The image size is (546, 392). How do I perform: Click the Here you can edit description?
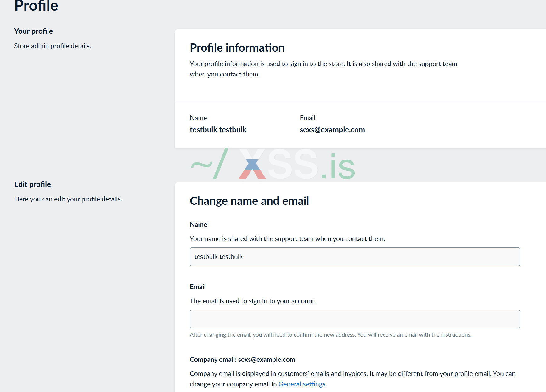point(68,199)
